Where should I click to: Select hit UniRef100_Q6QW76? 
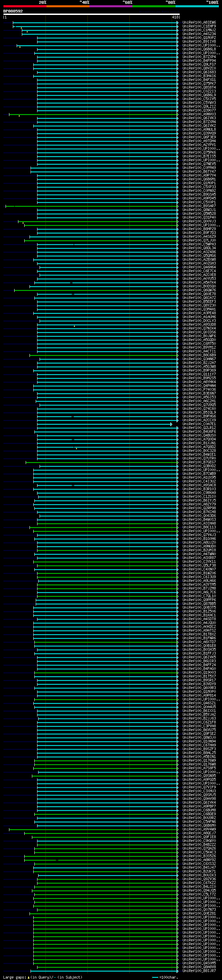tap(199, 290)
